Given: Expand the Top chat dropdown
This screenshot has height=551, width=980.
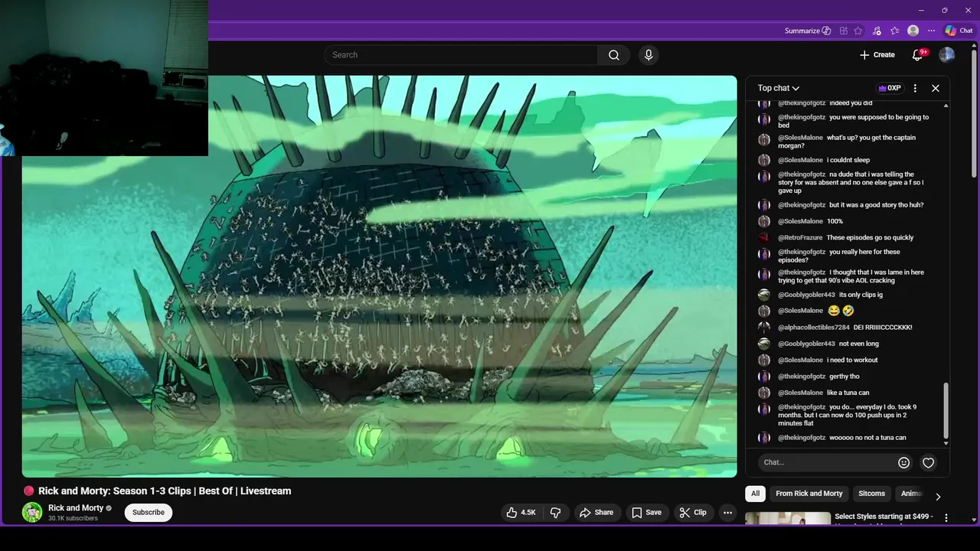Looking at the screenshot, I should pyautogui.click(x=779, y=88).
